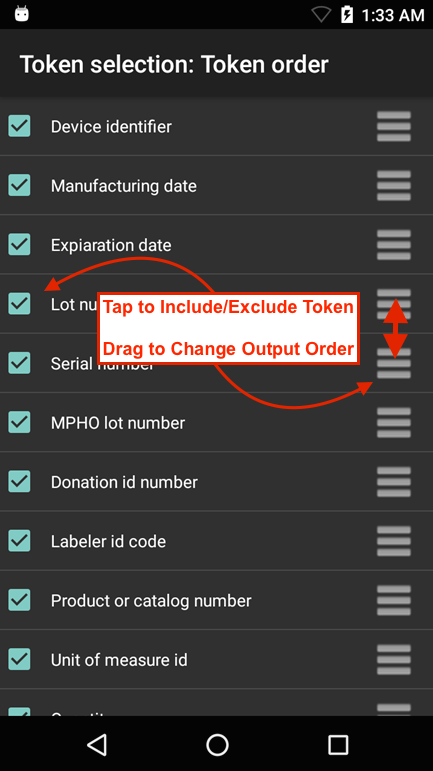The height and width of the screenshot is (771, 433).
Task: Tap the Expiaration date drag handle
Action: click(x=394, y=245)
